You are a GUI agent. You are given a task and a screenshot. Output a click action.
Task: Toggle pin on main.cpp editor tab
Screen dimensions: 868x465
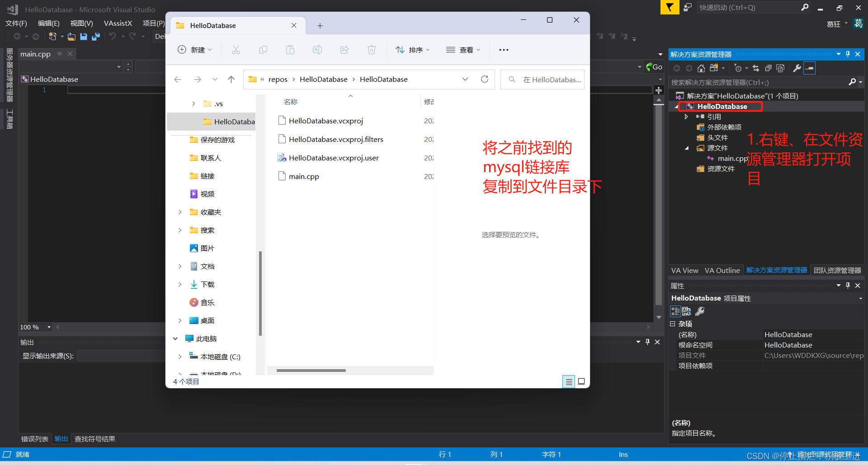point(60,54)
